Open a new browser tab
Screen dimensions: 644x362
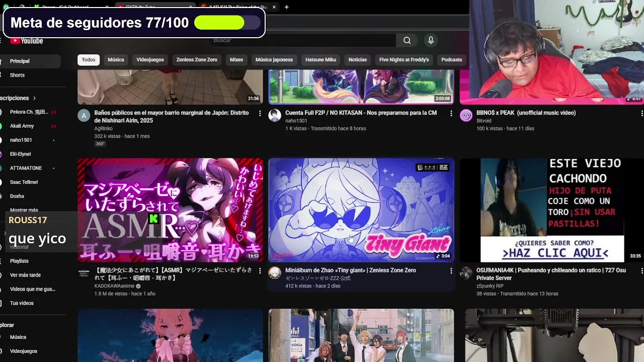[x=286, y=7]
